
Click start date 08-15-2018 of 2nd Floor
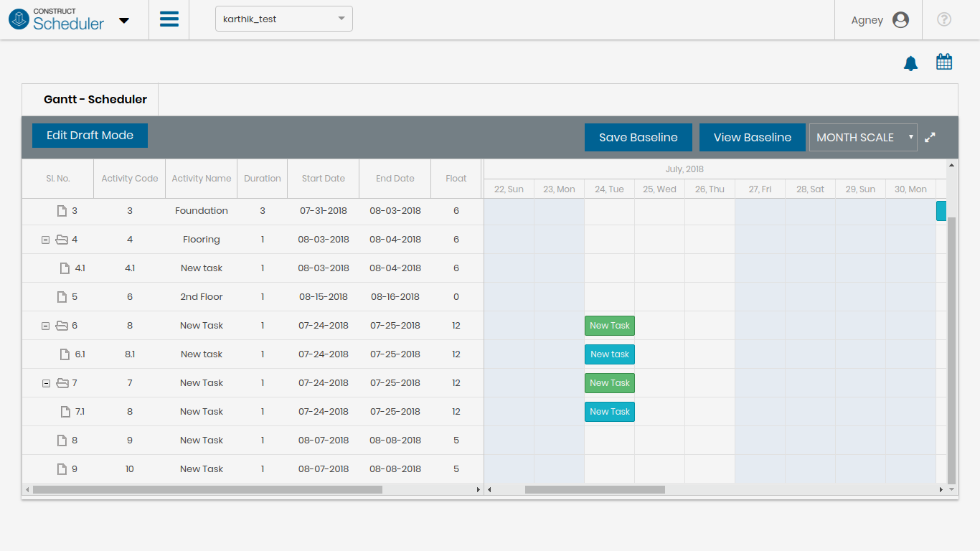coord(324,297)
